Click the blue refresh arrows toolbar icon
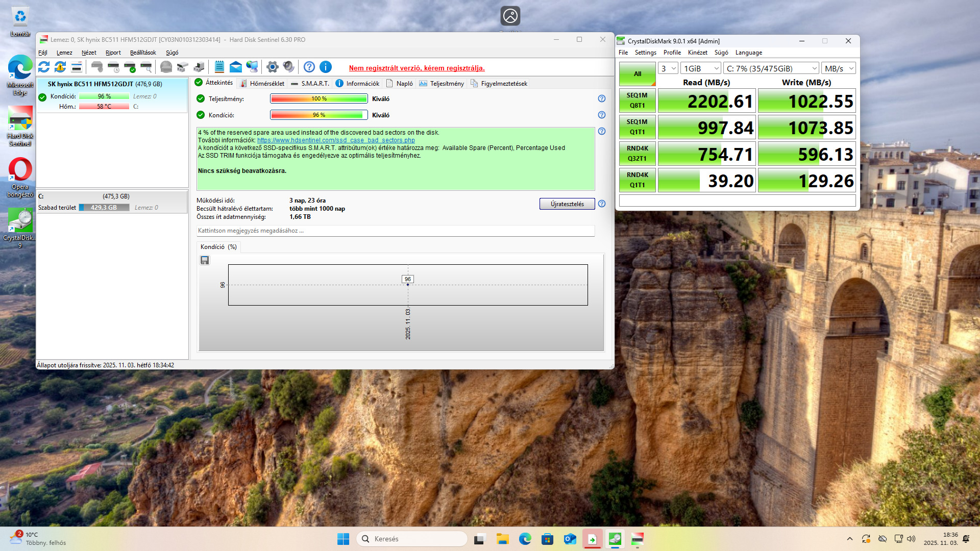Screen dimensions: 980x551 (44, 67)
